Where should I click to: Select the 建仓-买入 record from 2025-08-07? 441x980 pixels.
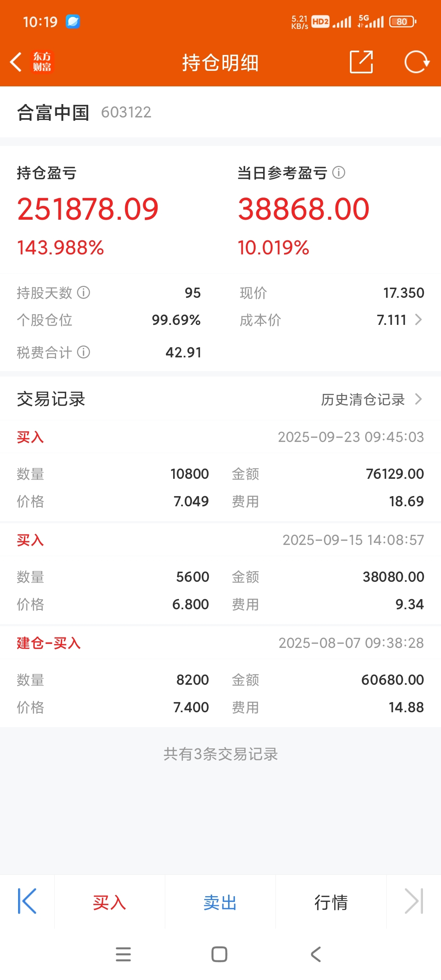pos(220,676)
